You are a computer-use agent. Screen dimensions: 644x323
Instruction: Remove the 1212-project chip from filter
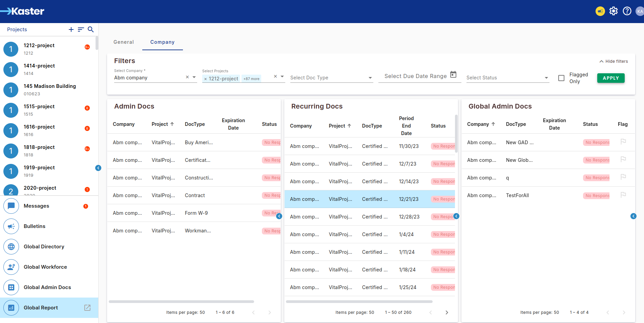click(205, 79)
